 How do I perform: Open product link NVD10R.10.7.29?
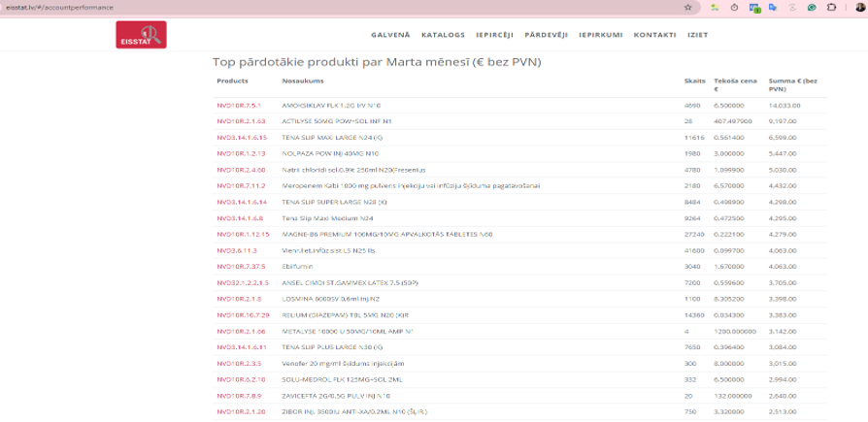(243, 315)
